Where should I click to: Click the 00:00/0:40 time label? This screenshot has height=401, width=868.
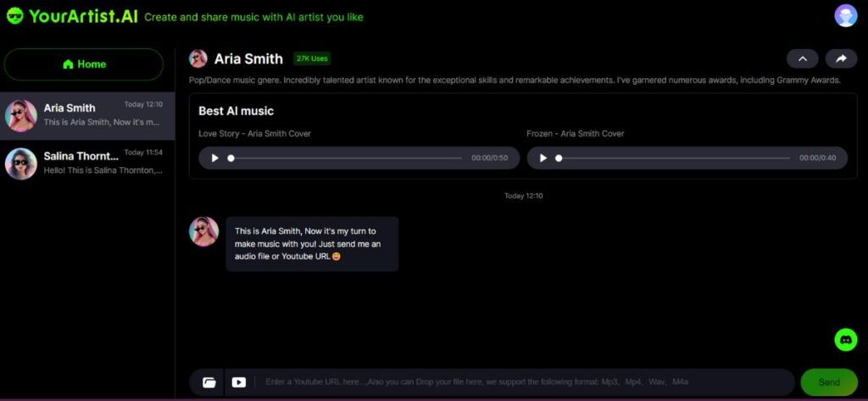(x=818, y=158)
